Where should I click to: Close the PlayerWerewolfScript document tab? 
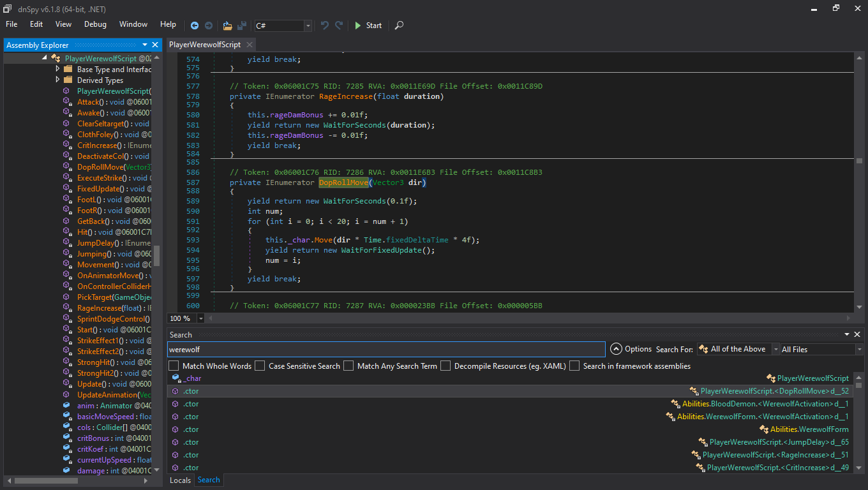click(249, 45)
